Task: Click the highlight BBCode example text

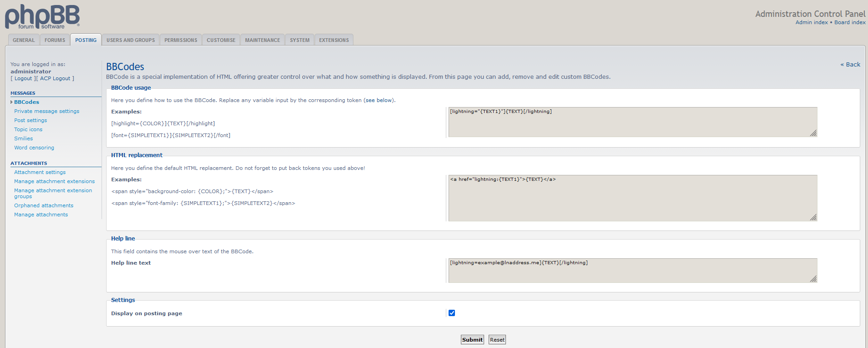Action: [163, 123]
